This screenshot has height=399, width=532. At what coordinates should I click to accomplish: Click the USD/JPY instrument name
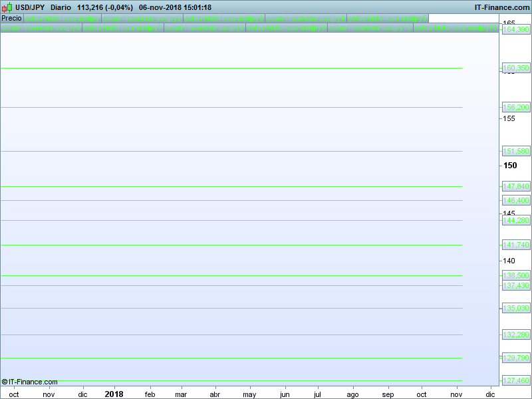(x=30, y=7)
